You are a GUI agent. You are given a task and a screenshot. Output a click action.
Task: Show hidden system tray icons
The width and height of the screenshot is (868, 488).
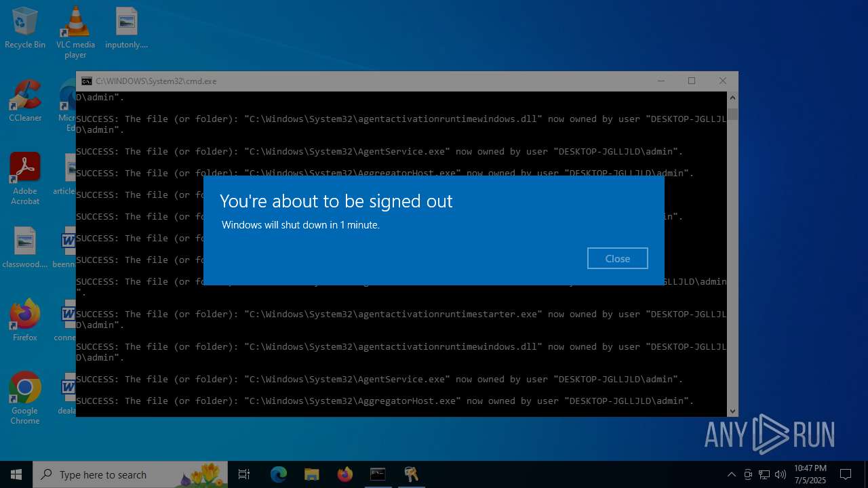coord(731,474)
